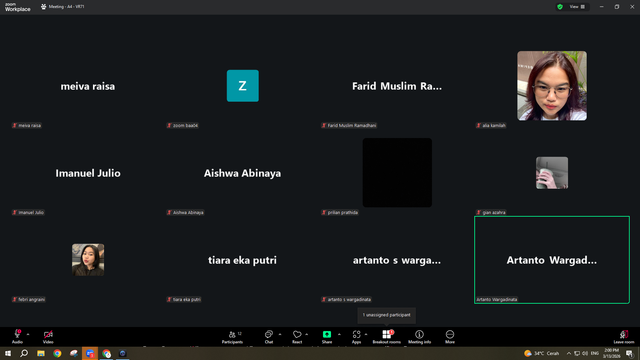
Task: Start camera with Video button
Action: (x=48, y=337)
